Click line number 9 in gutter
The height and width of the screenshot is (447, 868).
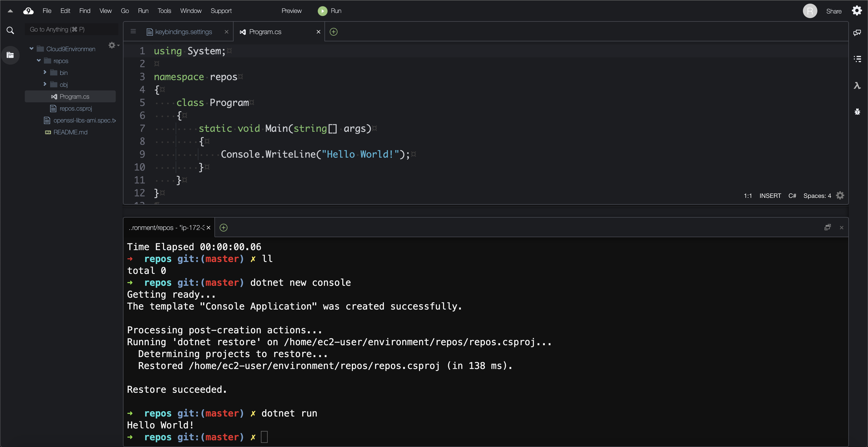pos(142,154)
